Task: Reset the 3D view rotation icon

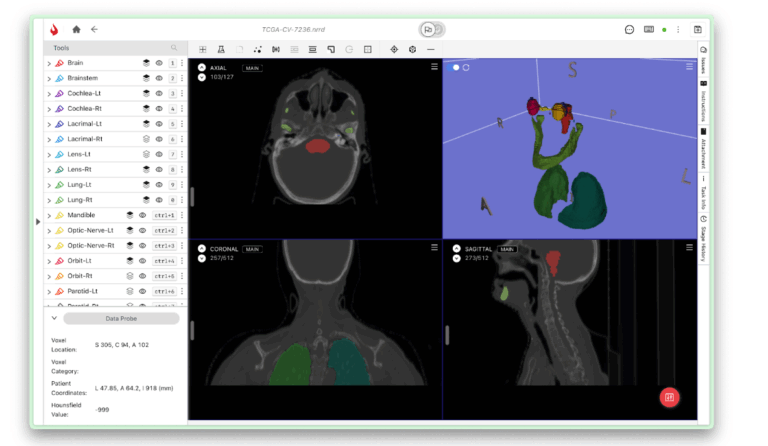Action: pos(466,68)
